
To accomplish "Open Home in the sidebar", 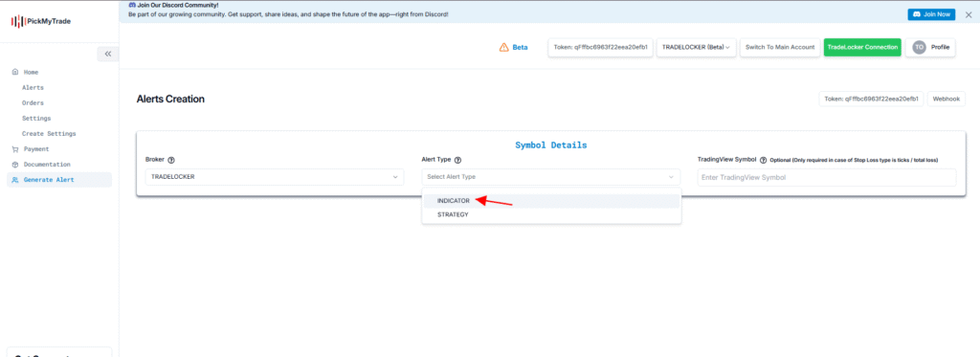I will point(31,73).
